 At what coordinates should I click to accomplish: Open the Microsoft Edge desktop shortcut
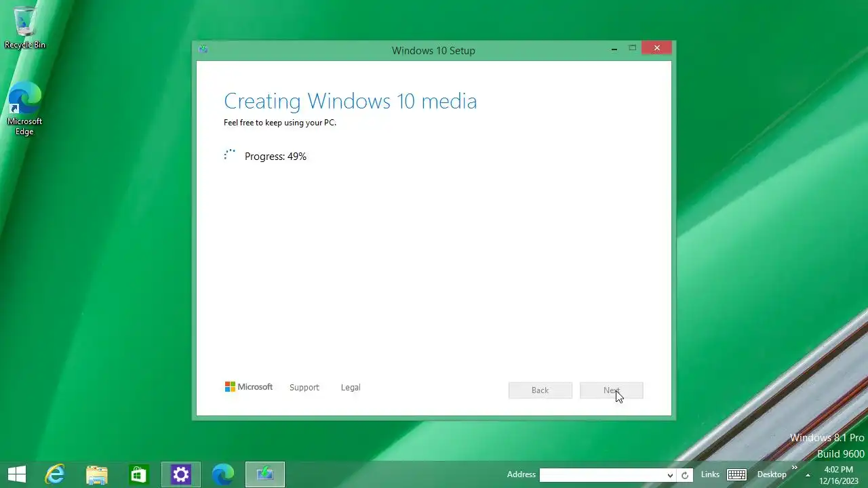pyautogui.click(x=25, y=108)
